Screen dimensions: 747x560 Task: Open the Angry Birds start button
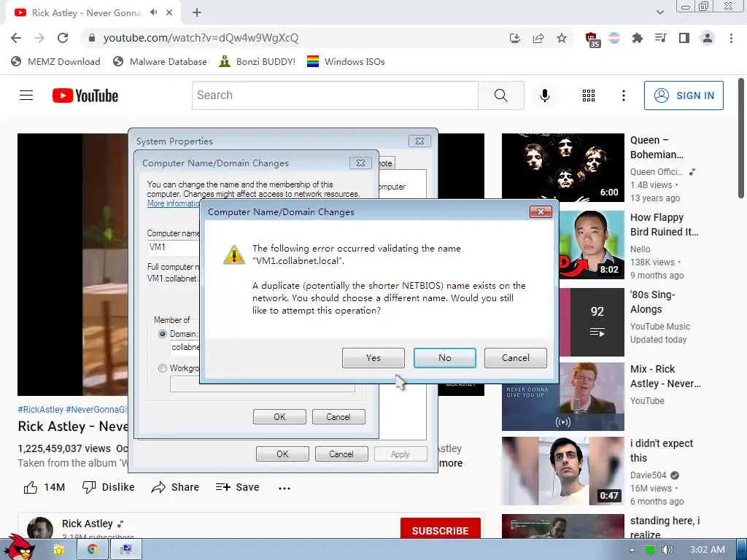pos(18,547)
